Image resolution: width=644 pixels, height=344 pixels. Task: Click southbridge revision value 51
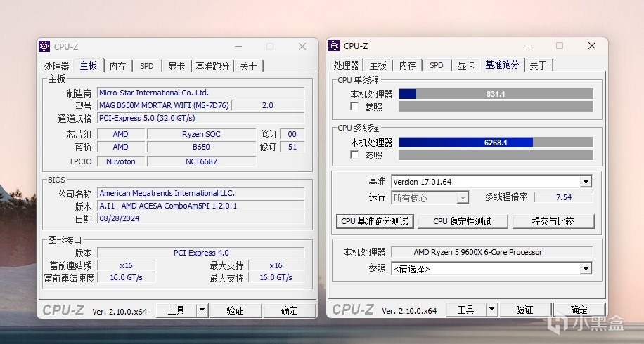[292, 147]
